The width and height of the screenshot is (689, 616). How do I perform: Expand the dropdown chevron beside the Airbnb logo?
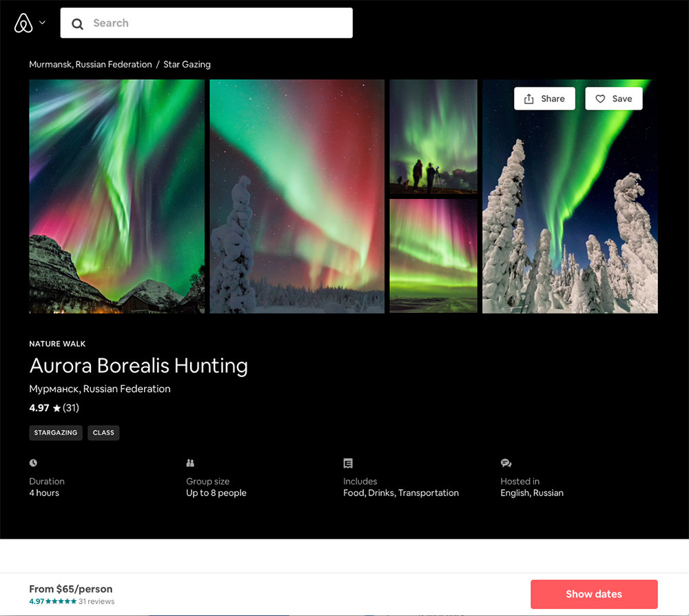(x=42, y=23)
